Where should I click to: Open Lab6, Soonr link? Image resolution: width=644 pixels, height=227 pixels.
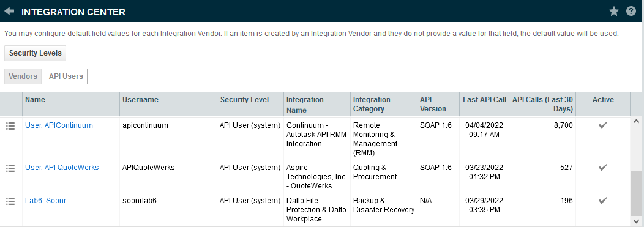[45, 201]
